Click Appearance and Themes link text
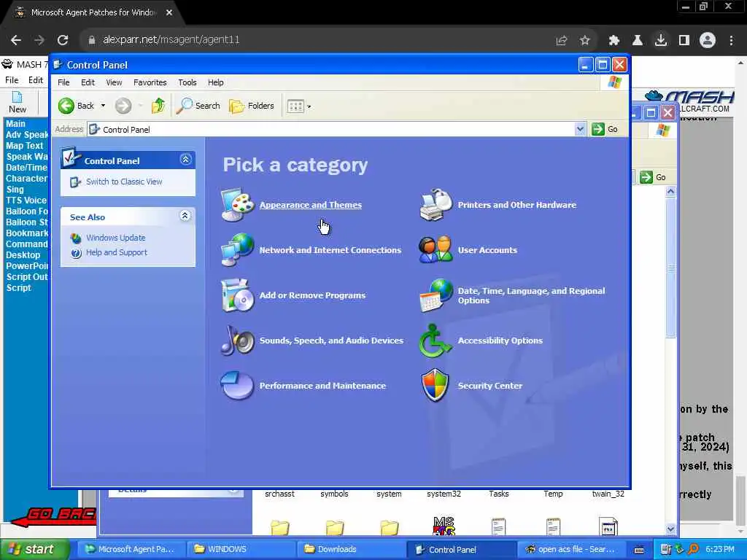 point(311,205)
